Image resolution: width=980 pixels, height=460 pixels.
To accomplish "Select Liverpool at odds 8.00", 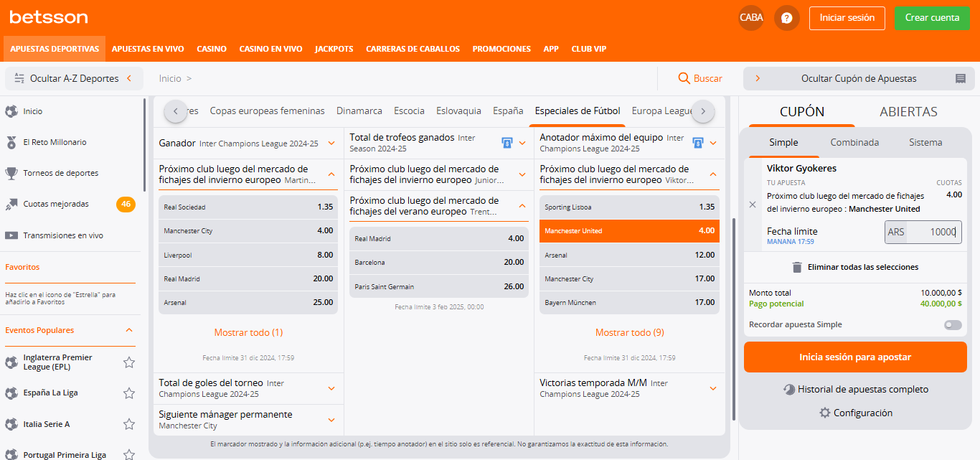I will point(248,255).
